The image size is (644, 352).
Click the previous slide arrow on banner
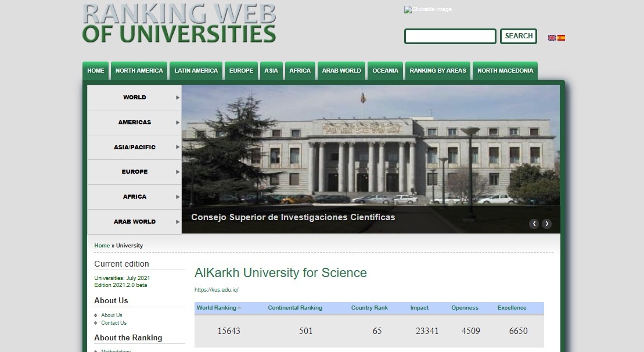click(x=534, y=224)
